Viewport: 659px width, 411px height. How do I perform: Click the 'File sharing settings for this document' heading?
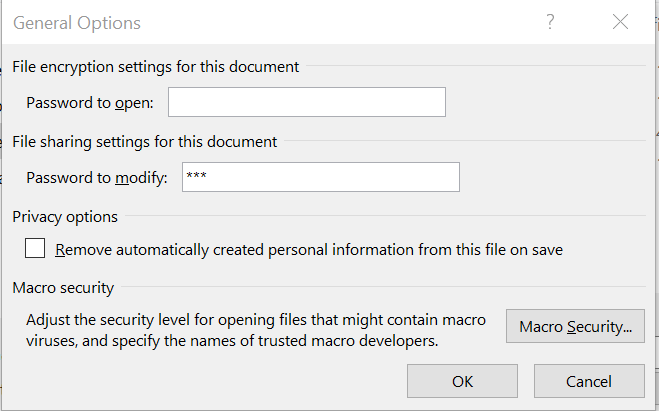145,142
